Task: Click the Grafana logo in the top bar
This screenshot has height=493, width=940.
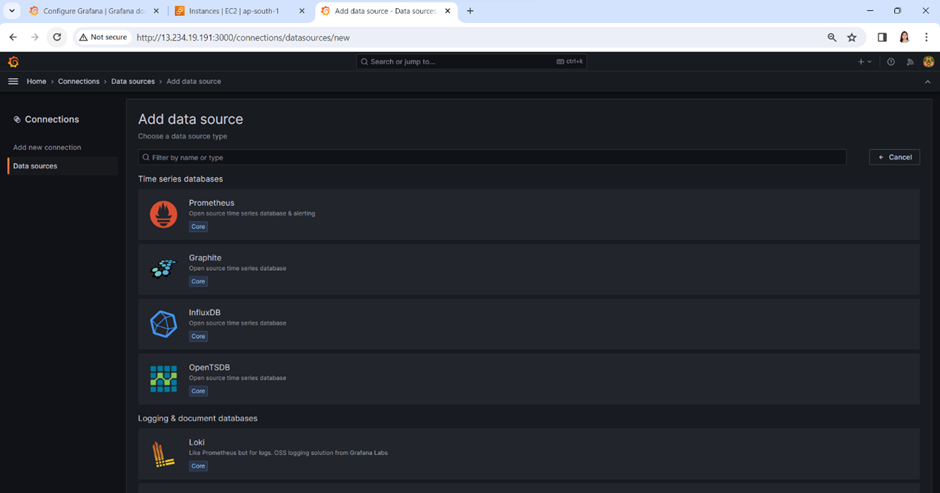Action: [13, 62]
